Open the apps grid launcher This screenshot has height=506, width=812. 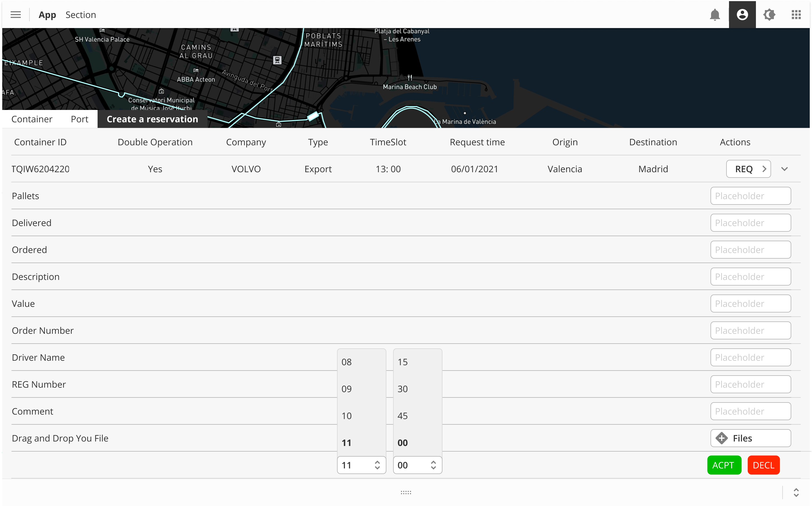(796, 15)
